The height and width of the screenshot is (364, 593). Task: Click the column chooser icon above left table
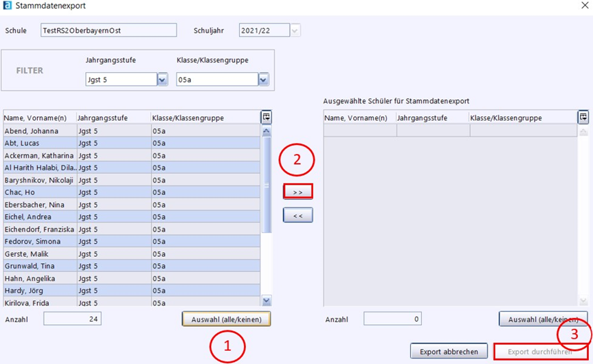click(266, 117)
